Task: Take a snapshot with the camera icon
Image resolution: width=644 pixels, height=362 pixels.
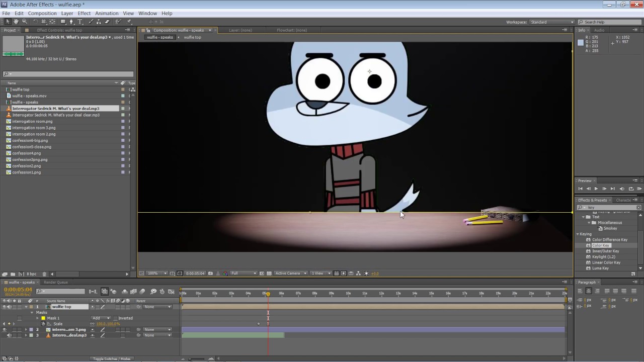Action: (210, 274)
